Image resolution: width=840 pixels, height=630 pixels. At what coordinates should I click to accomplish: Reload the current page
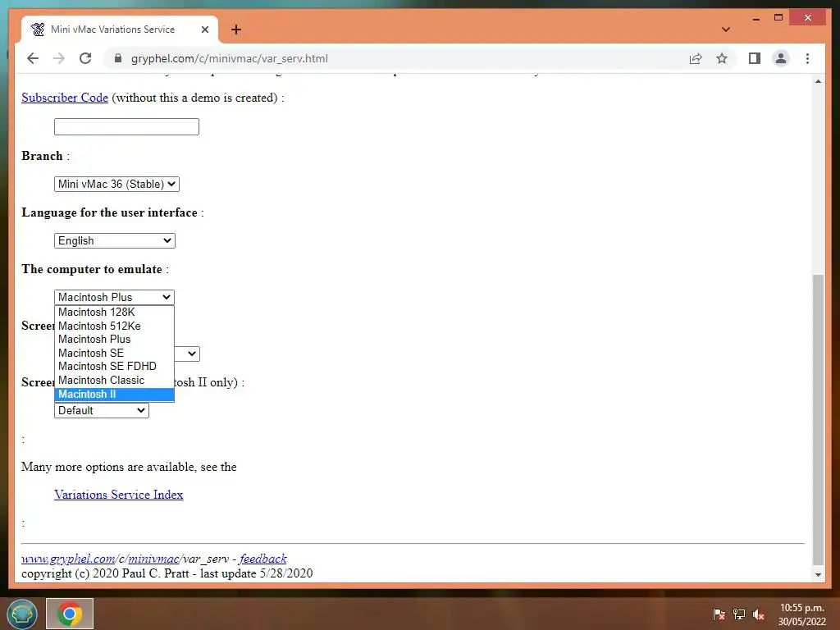[x=85, y=58]
